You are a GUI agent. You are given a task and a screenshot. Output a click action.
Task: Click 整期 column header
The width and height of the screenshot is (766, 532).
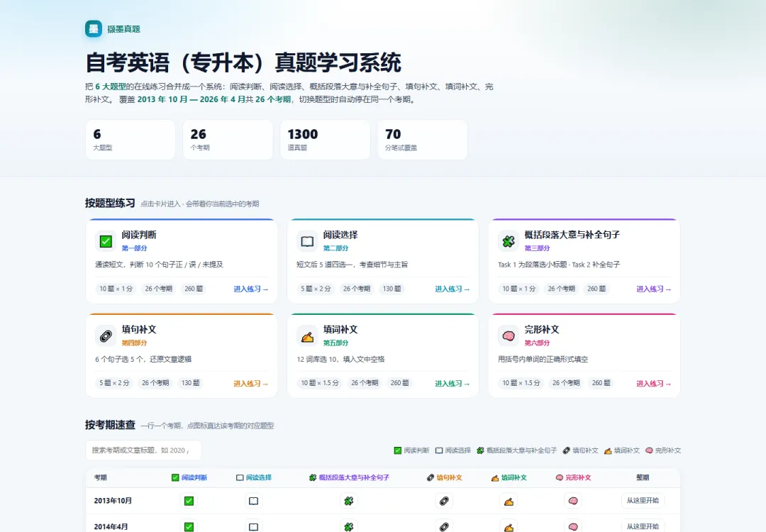[x=643, y=477]
